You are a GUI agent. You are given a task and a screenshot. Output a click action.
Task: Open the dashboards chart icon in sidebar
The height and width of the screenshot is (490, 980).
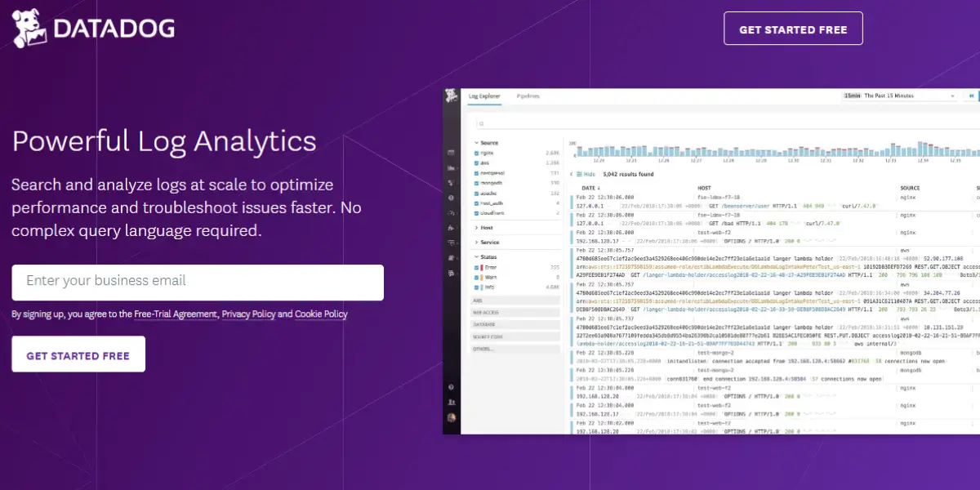click(x=451, y=167)
